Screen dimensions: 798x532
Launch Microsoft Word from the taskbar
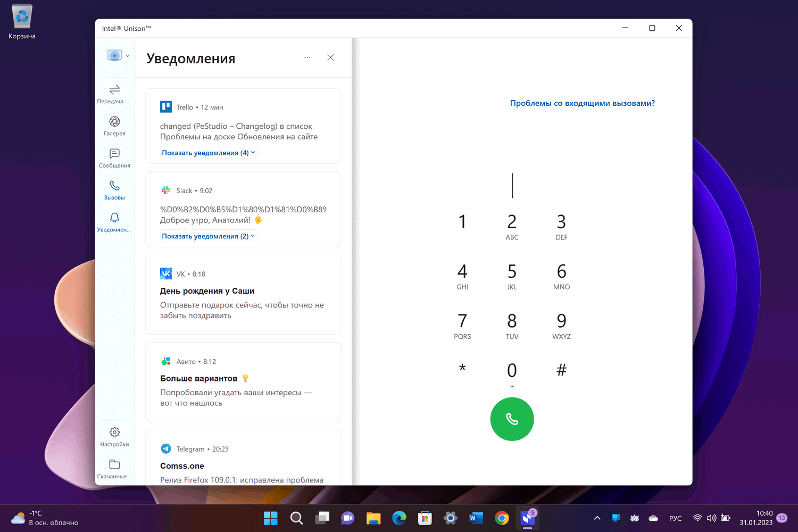pyautogui.click(x=476, y=518)
